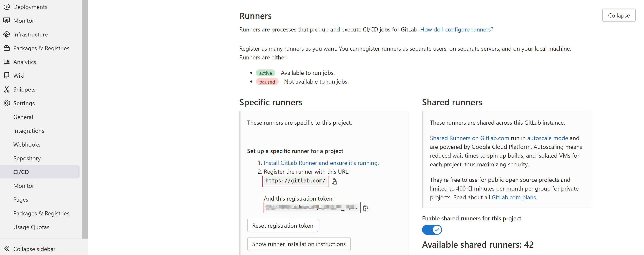The height and width of the screenshot is (255, 644).
Task: Open the 'GitLab.com plans' link
Action: (x=514, y=197)
